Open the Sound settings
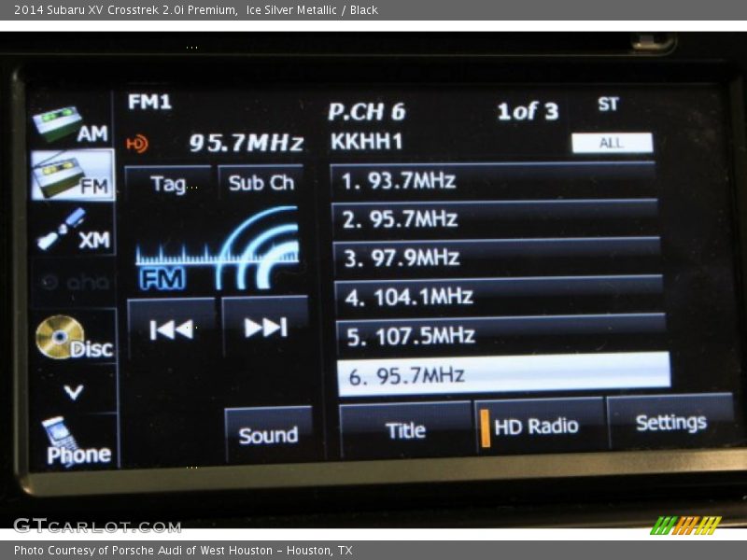Viewport: 747px width, 560px height. tap(268, 434)
